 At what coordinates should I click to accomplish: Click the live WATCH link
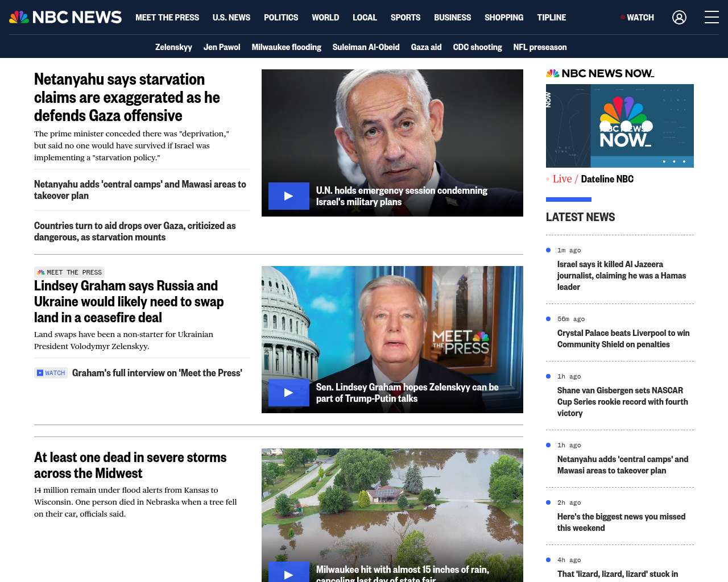(638, 18)
